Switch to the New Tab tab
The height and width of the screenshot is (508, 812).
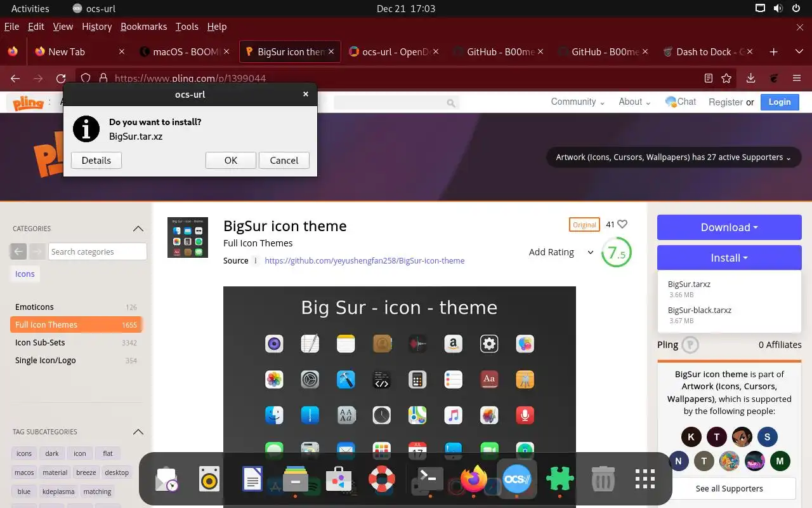pos(80,52)
